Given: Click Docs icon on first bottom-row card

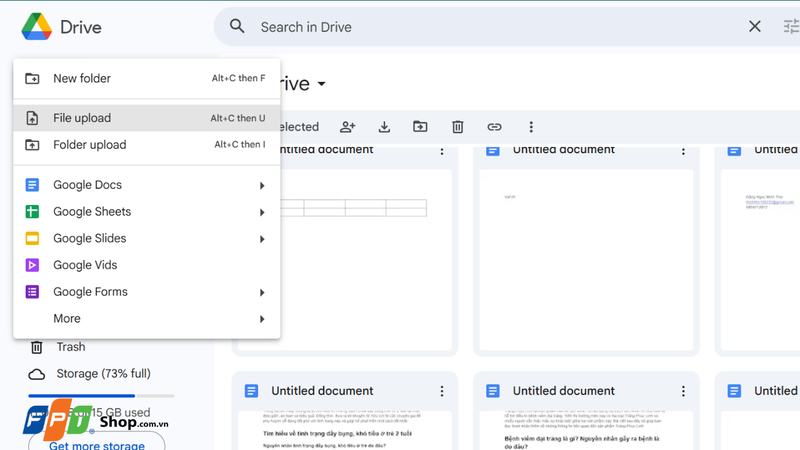Looking at the screenshot, I should (251, 391).
